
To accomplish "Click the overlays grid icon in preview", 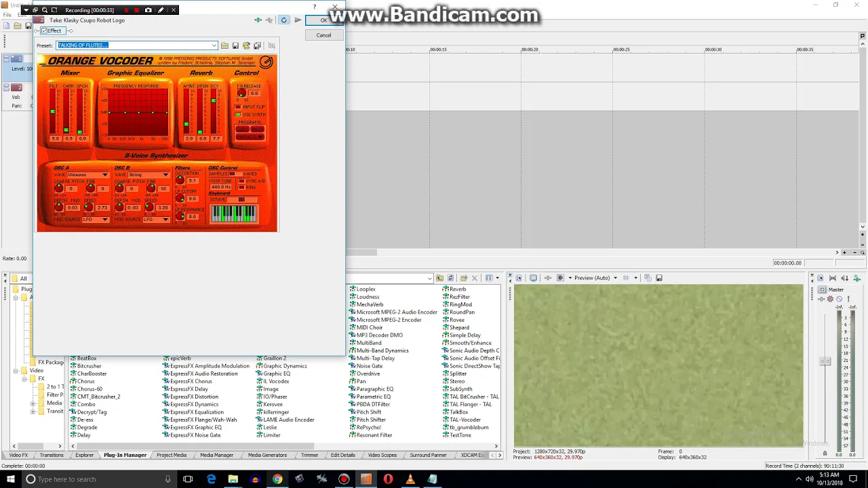I will click(x=626, y=278).
